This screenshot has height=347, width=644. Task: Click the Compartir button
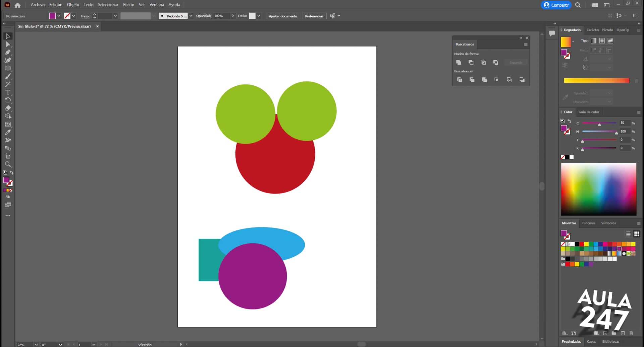556,5
